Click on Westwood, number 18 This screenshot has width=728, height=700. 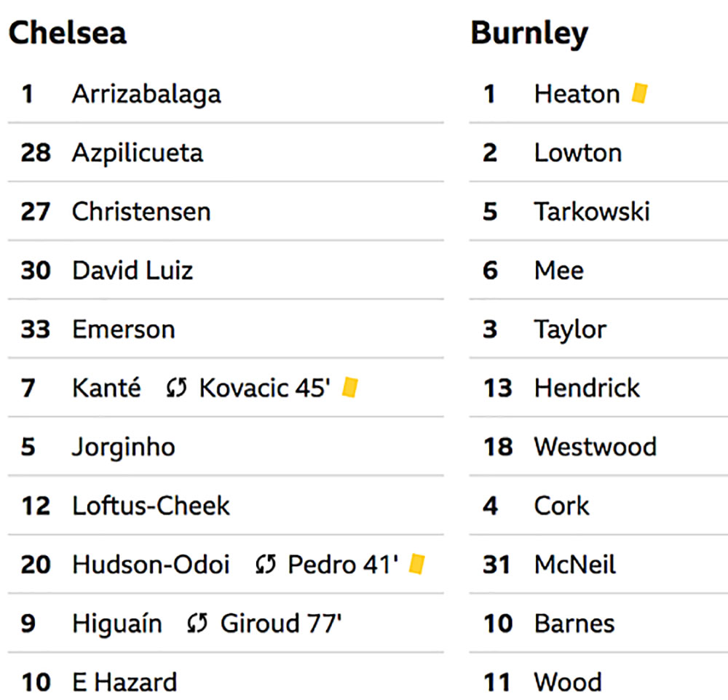(x=596, y=447)
